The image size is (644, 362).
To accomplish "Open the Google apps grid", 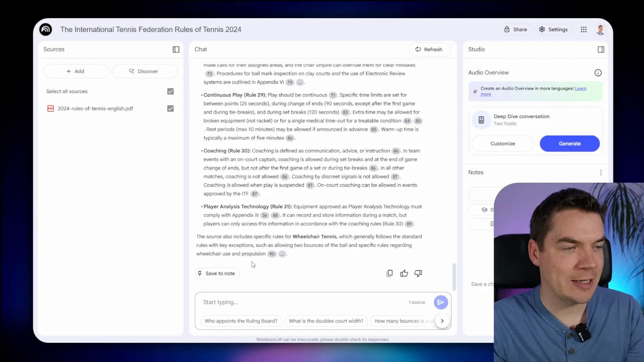I will tap(584, 29).
